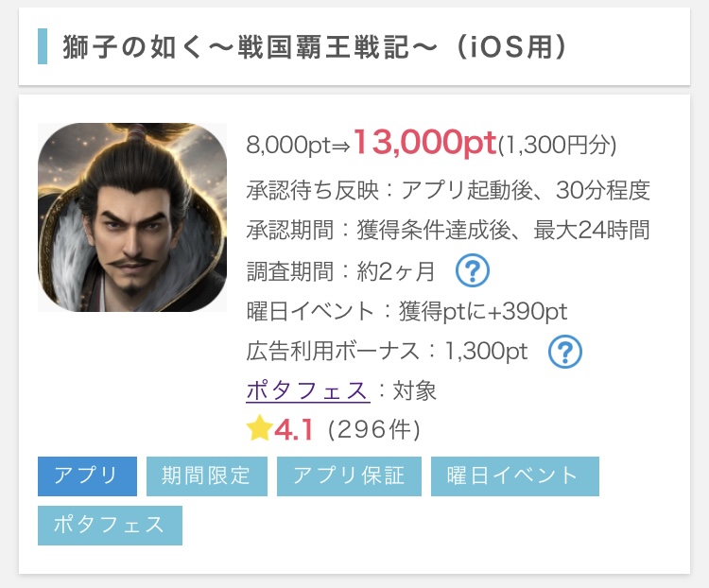Click the blue accent bar beside title
Viewport: 709px width, 588px height.
[43, 46]
